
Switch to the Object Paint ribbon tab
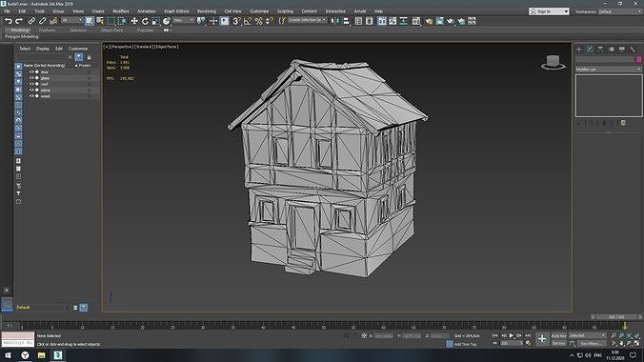coord(111,30)
